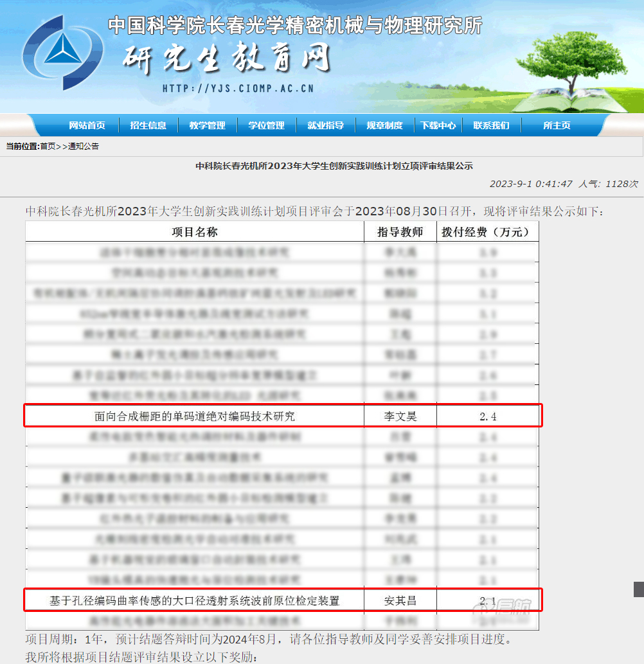
Task: Click advisor name 安其昌 in the table
Action: tap(400, 601)
